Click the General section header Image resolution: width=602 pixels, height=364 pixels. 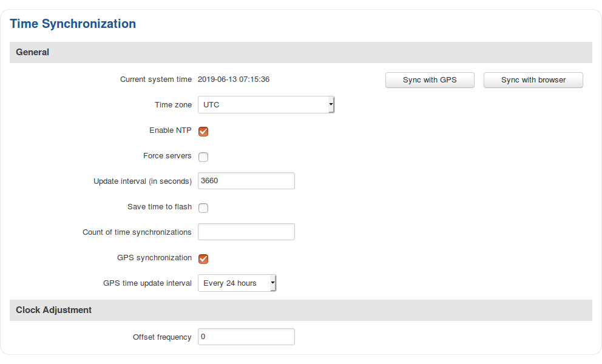tap(33, 52)
